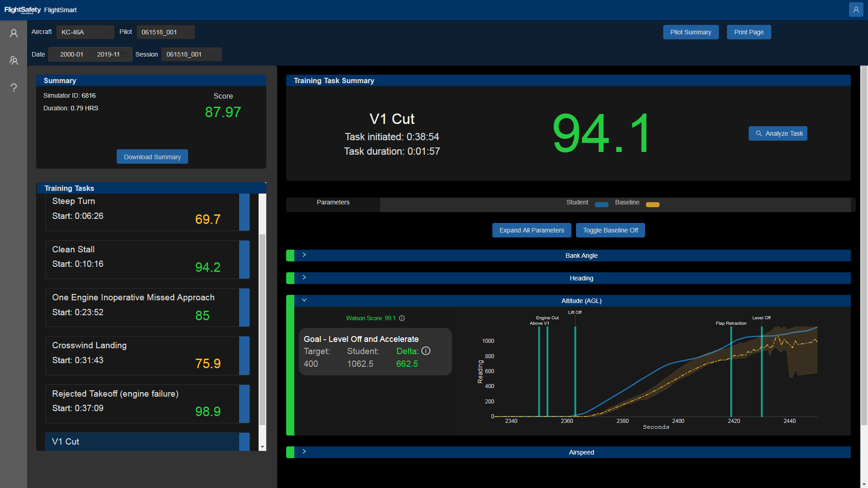
Task: Toggle Baseline Off for parameter charts
Action: point(610,230)
